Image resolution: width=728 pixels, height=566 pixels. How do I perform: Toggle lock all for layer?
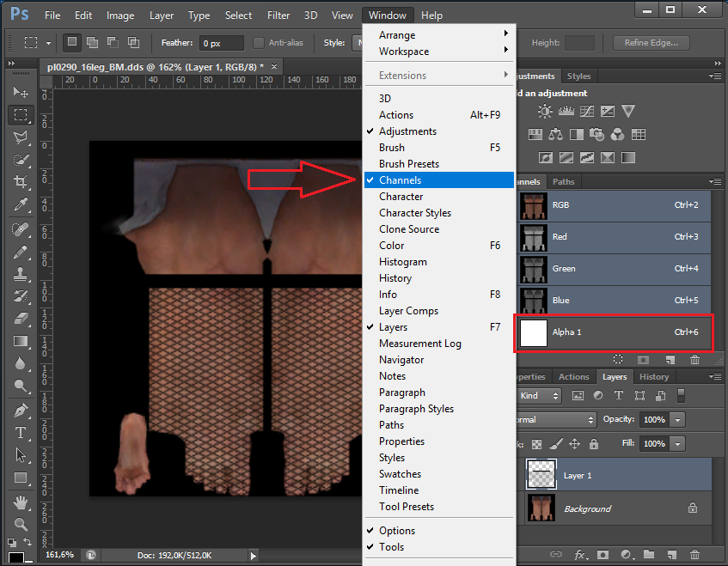594,444
